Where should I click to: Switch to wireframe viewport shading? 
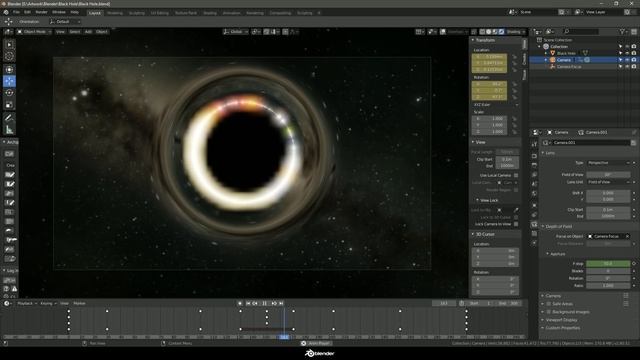(482, 31)
